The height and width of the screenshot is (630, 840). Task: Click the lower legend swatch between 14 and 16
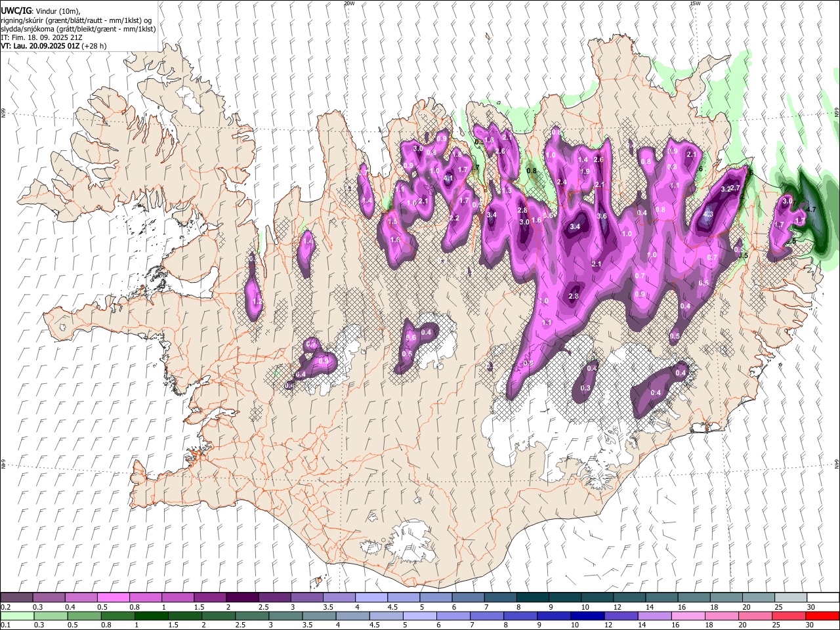(x=654, y=616)
